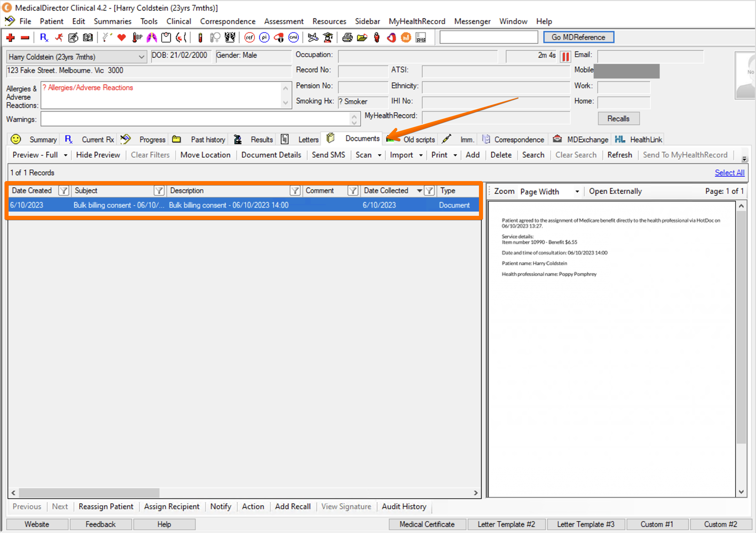Click the red phone-and-info toolbar icon
756x533 pixels.
(x=279, y=38)
